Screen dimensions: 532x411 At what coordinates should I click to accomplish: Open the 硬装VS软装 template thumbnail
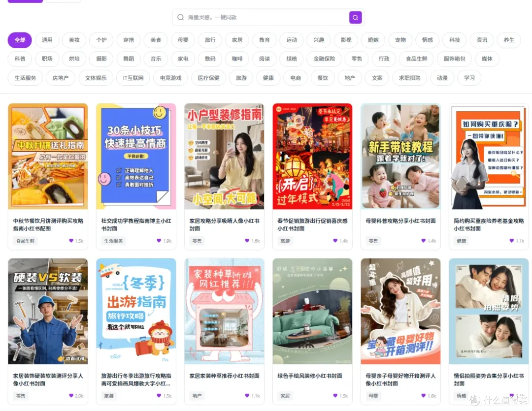click(48, 311)
